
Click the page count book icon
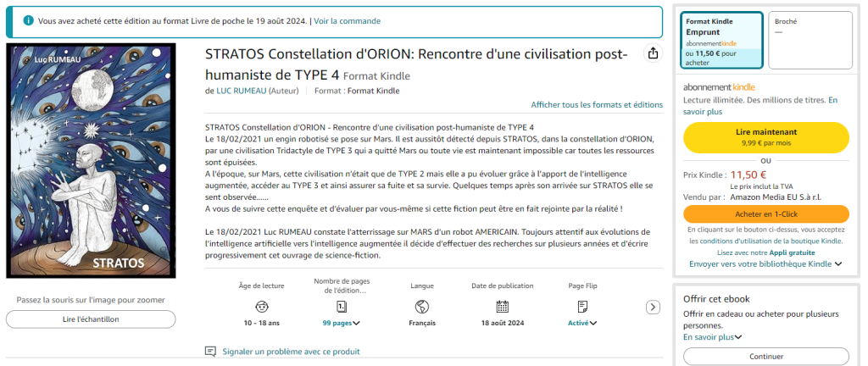(x=341, y=306)
